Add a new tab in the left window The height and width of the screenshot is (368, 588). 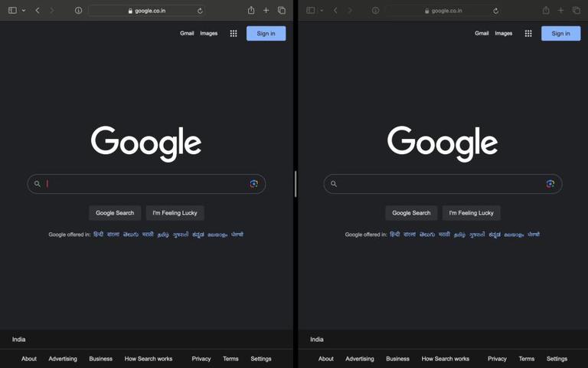pyautogui.click(x=266, y=11)
